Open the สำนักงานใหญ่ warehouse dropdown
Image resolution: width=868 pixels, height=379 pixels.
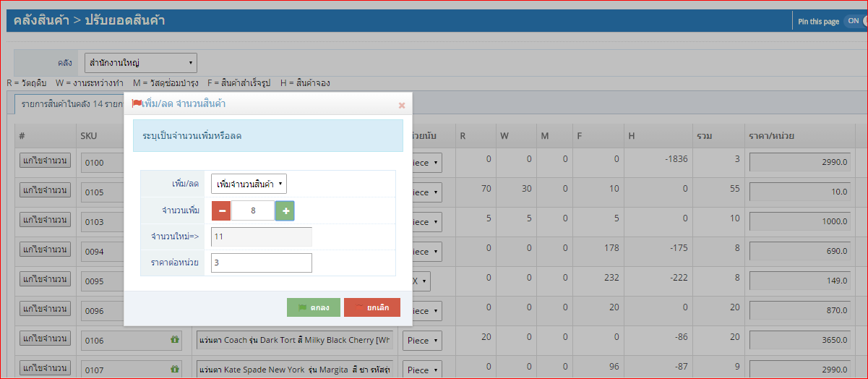141,63
